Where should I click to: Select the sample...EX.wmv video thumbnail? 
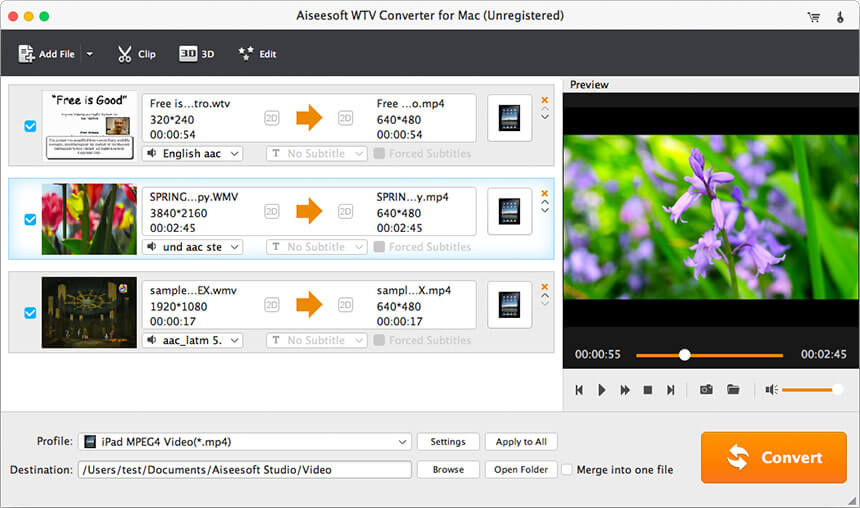(x=89, y=312)
